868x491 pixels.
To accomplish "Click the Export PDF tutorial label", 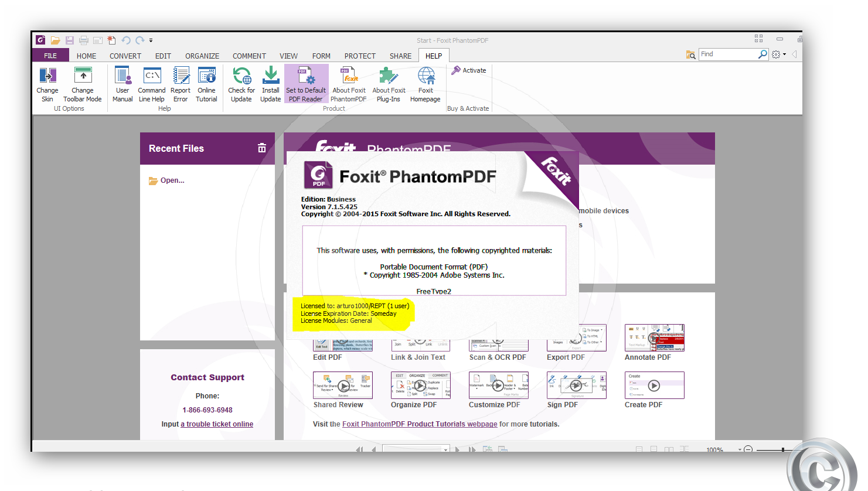I will (566, 357).
